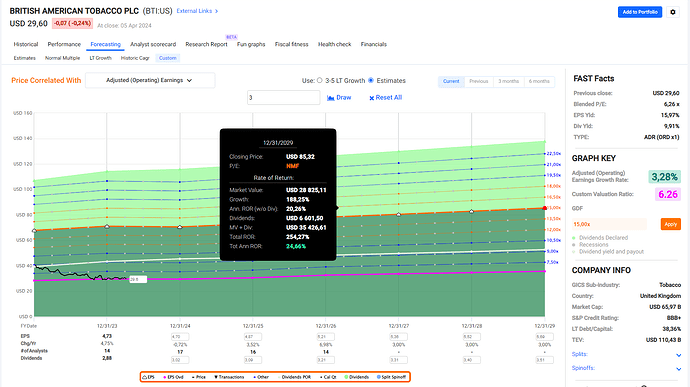
Task: Toggle Dividends Declared graph key option
Action: coord(600,238)
